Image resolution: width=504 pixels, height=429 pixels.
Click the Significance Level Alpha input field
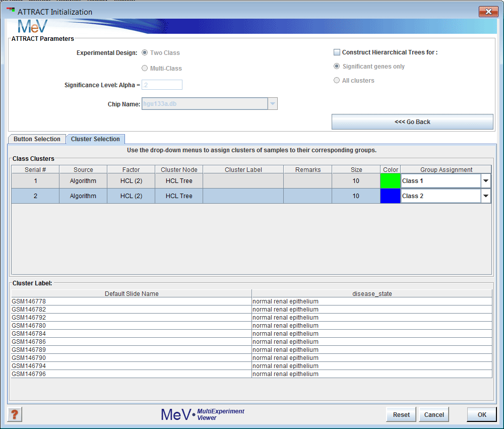[162, 85]
